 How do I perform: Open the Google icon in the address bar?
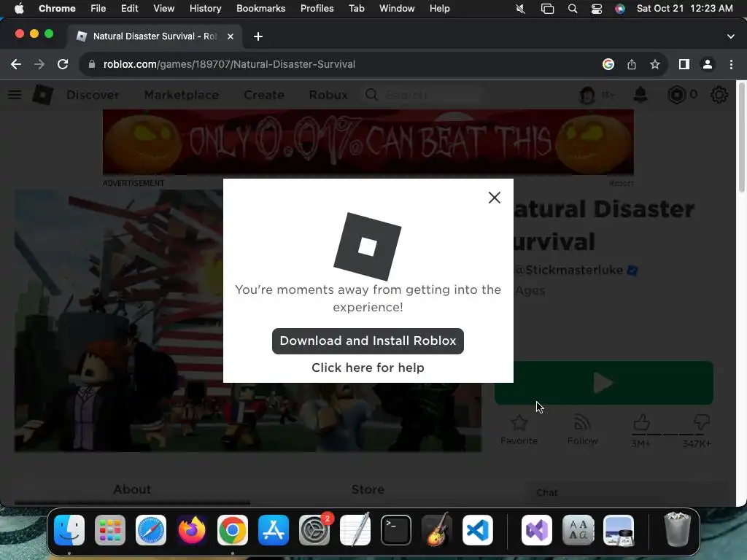point(608,64)
